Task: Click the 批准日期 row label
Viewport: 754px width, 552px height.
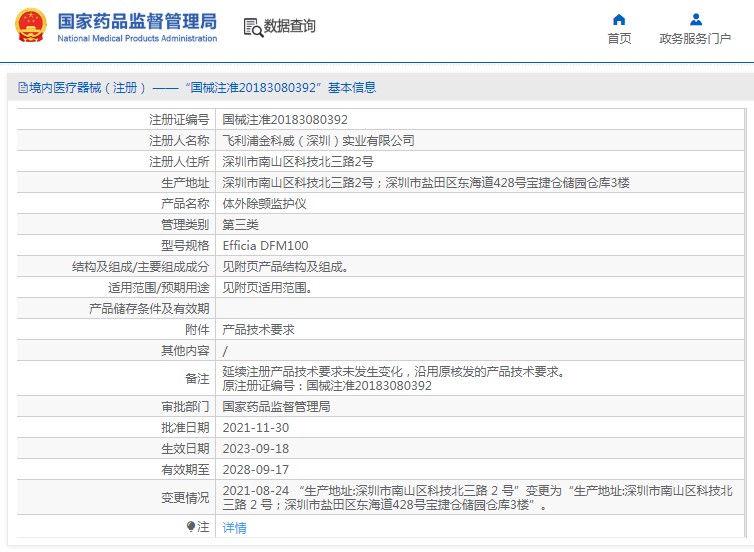Action: 185,427
